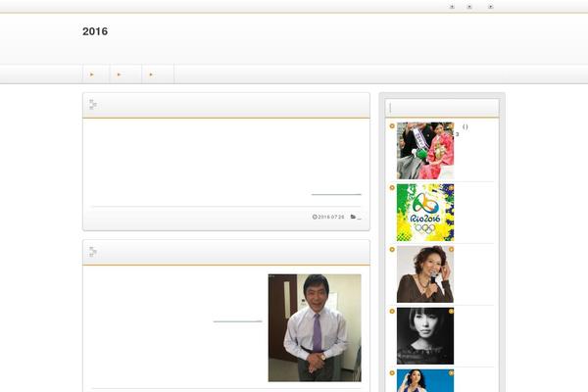Click the header icon of the upper post
The width and height of the screenshot is (588, 392).
coord(93,105)
